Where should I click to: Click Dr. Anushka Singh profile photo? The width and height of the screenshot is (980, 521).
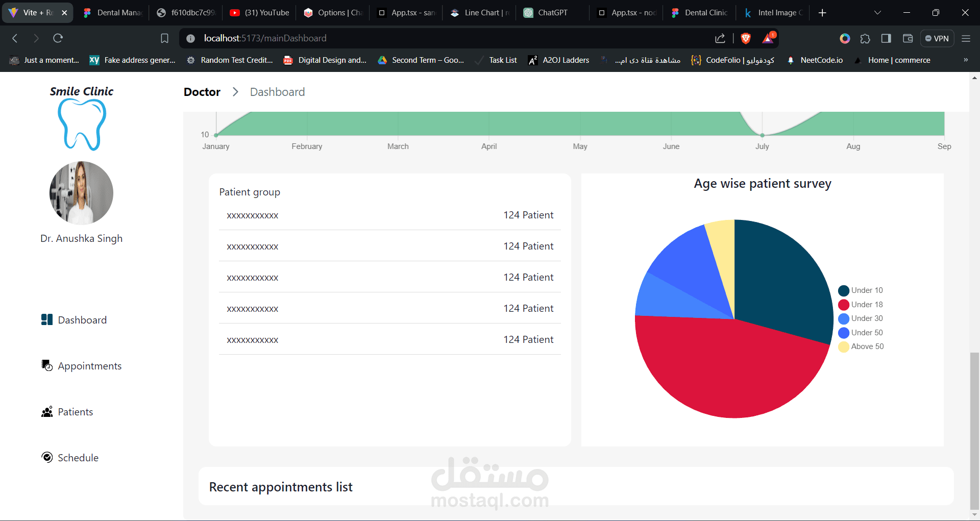(81, 193)
